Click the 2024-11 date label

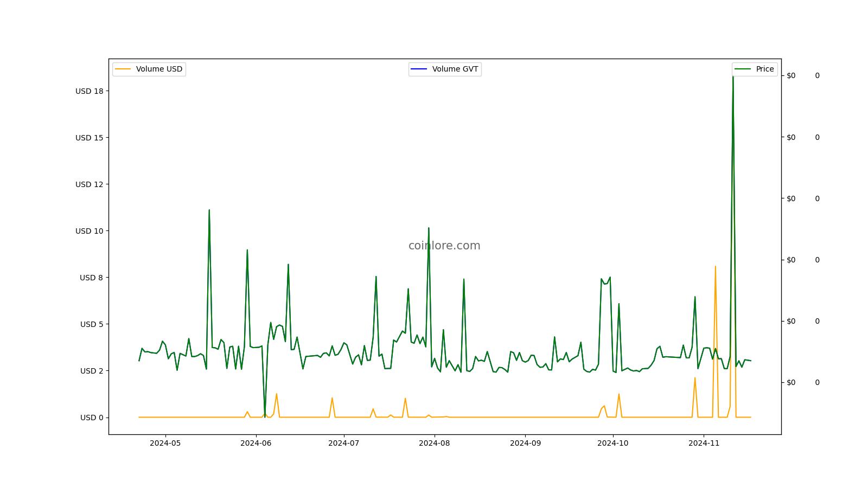(704, 443)
